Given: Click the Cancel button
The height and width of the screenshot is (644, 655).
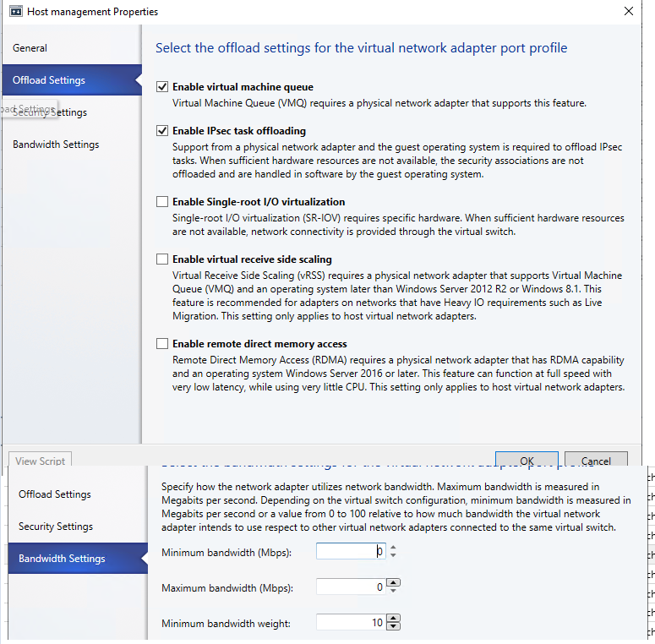Looking at the screenshot, I should 596,460.
